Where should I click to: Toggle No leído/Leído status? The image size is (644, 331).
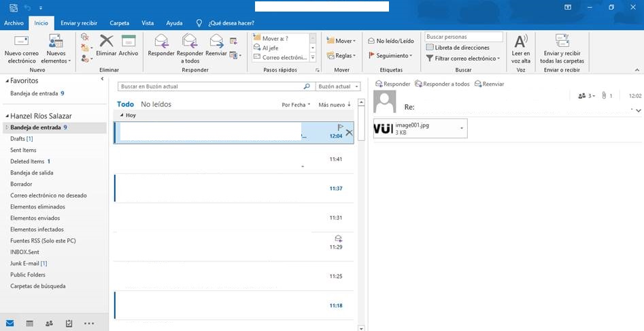tap(390, 41)
